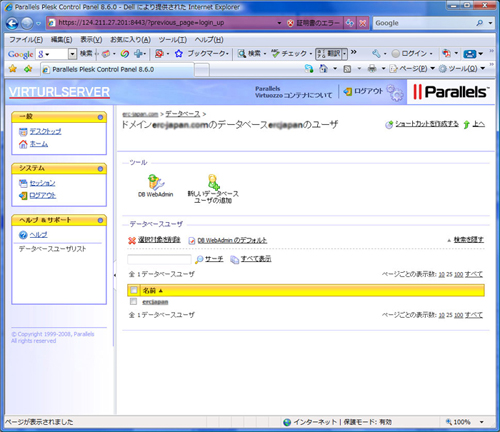Viewport: 500px width, 432px height.
Task: Open the ercjapan database user
Action: coord(155,302)
